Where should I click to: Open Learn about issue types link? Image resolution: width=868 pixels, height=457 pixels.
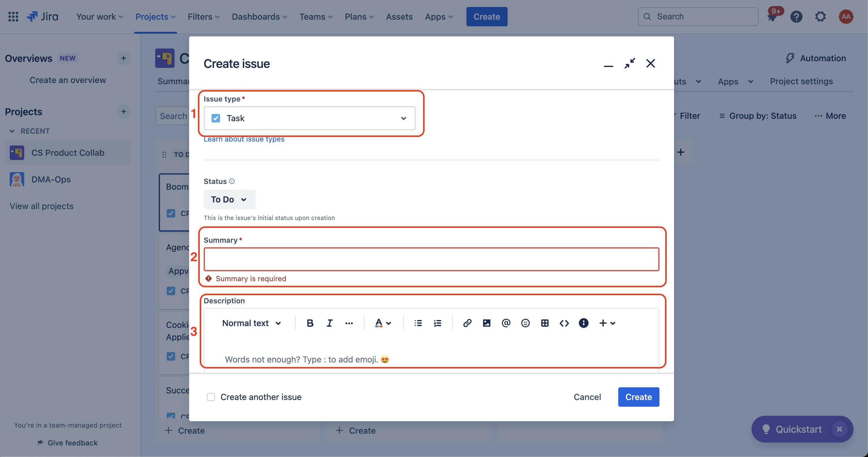[244, 139]
